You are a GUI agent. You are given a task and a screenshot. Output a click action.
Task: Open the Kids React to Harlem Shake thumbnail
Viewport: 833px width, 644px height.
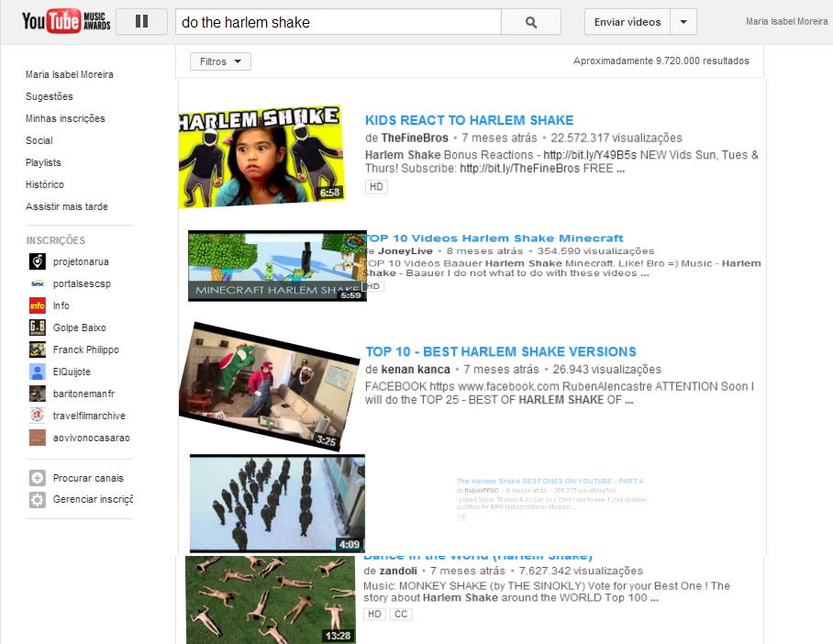[261, 157]
